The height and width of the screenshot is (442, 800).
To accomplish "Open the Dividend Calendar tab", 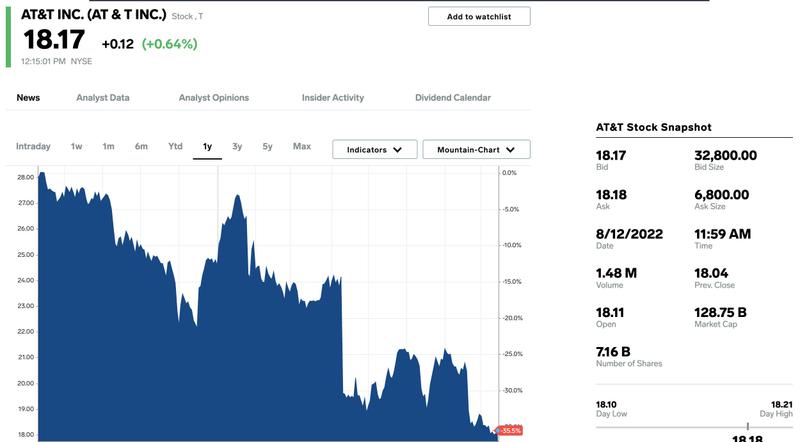I will pyautogui.click(x=453, y=97).
